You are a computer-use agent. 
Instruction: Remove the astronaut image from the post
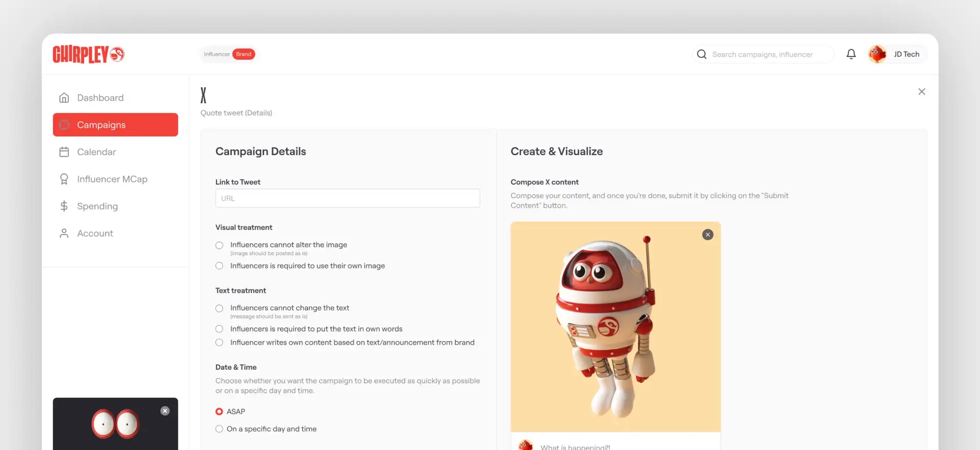[707, 234]
